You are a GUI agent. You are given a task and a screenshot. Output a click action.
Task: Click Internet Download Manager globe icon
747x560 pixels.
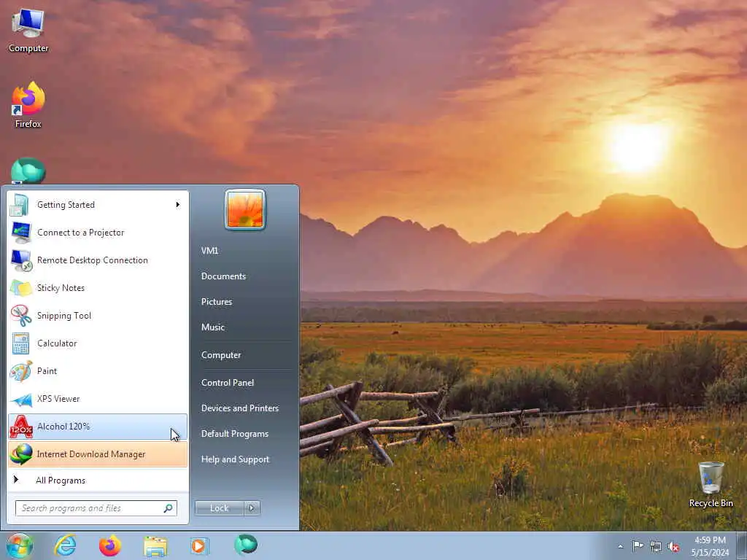point(21,454)
